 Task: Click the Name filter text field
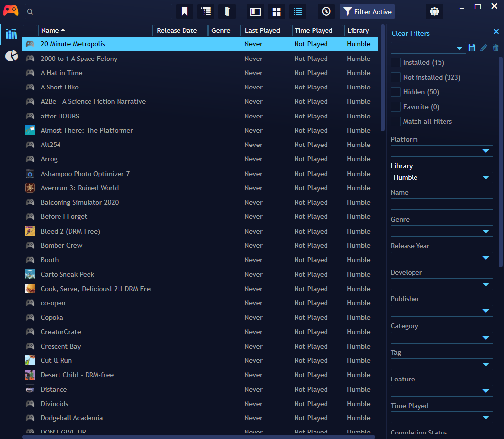pos(442,204)
